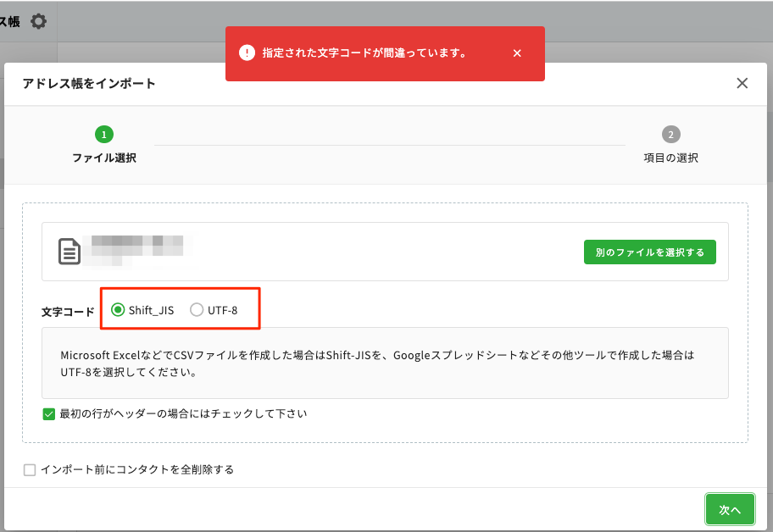Screen dimensions: 773x532
Task: Click the 指定された文字コードが間違っています error text
Action: click(364, 53)
